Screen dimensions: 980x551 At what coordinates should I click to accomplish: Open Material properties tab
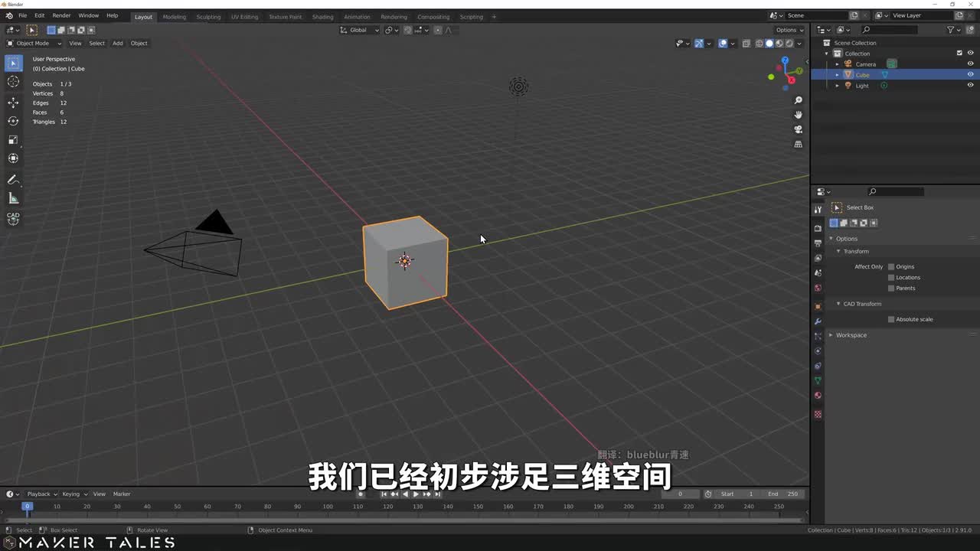click(818, 396)
